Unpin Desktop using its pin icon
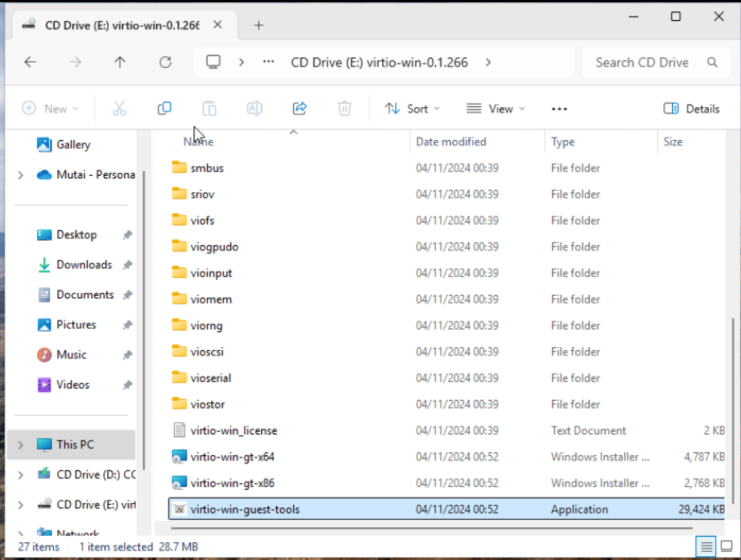 coord(127,235)
